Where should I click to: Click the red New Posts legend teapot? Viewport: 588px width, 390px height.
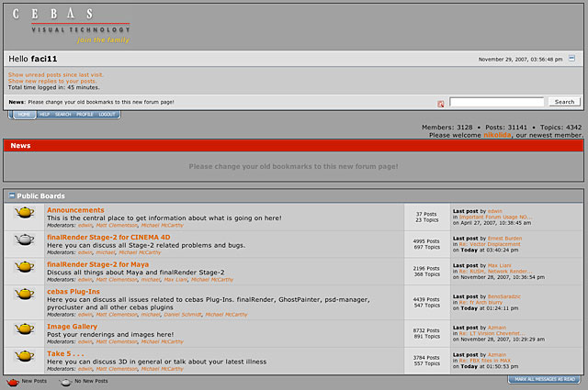click(13, 382)
